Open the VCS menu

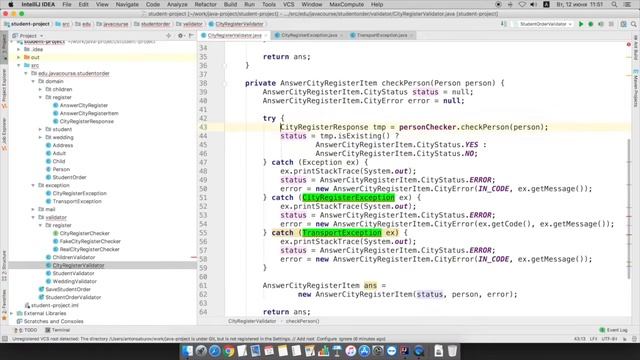[x=288, y=4]
